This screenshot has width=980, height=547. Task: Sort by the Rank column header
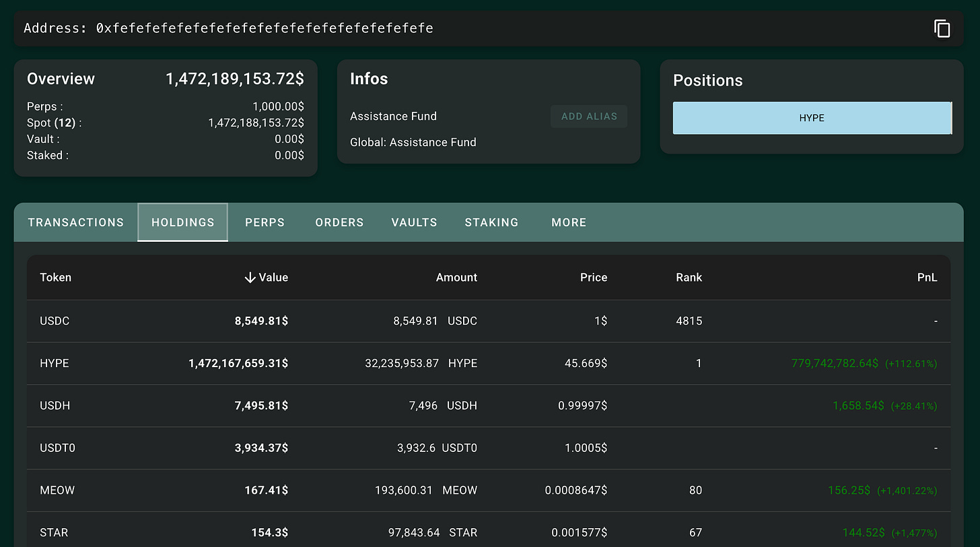(x=689, y=278)
